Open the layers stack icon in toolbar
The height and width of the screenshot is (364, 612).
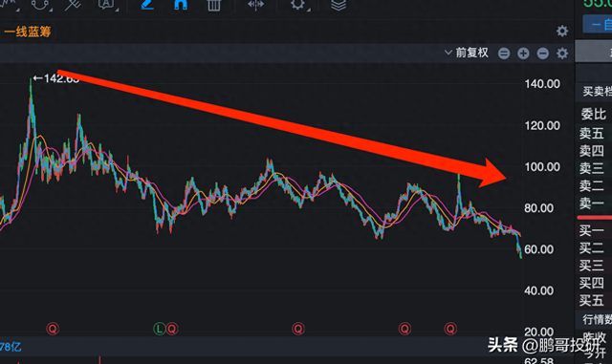tap(339, 5)
